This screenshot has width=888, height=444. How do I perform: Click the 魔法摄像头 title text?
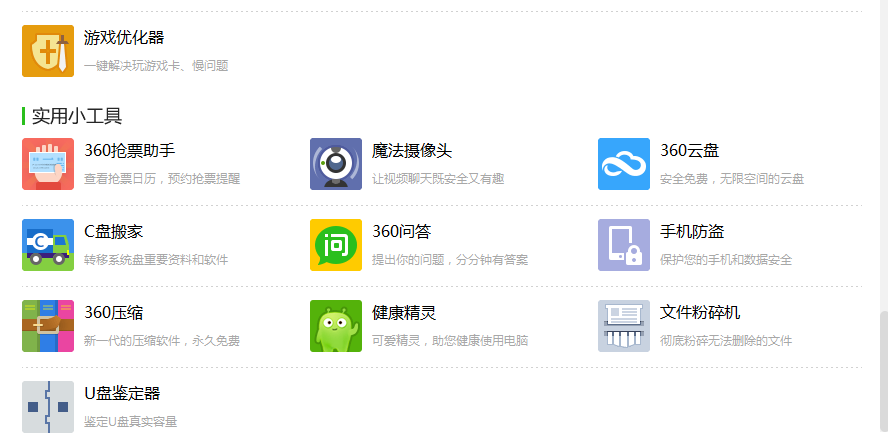tap(412, 151)
